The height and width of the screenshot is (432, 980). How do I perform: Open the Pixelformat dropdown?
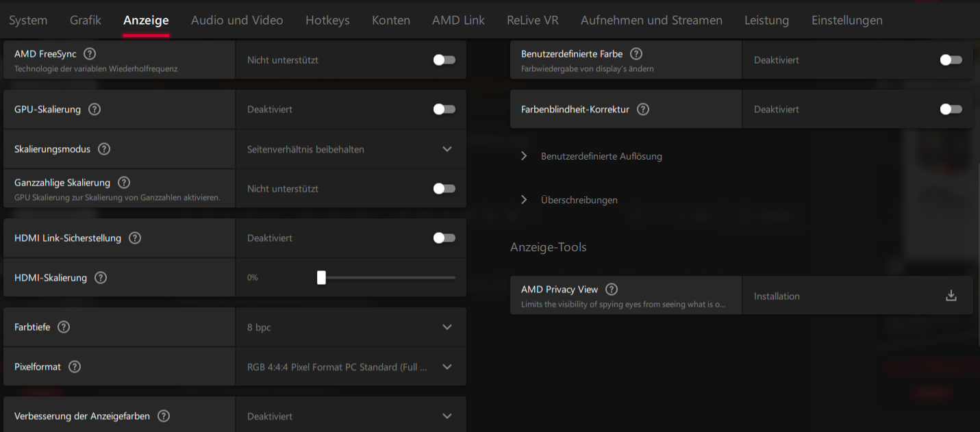[447, 366]
